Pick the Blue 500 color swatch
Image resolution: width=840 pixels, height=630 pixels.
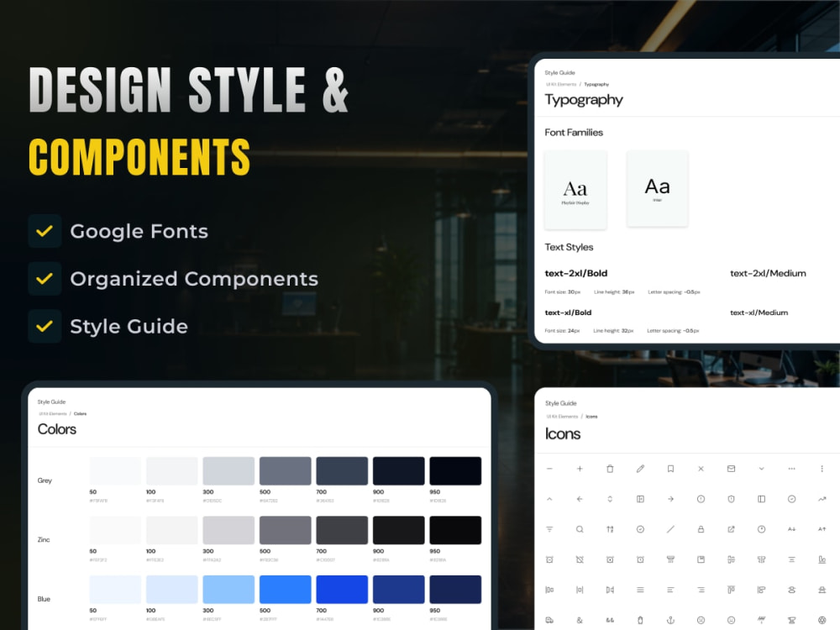tap(285, 590)
